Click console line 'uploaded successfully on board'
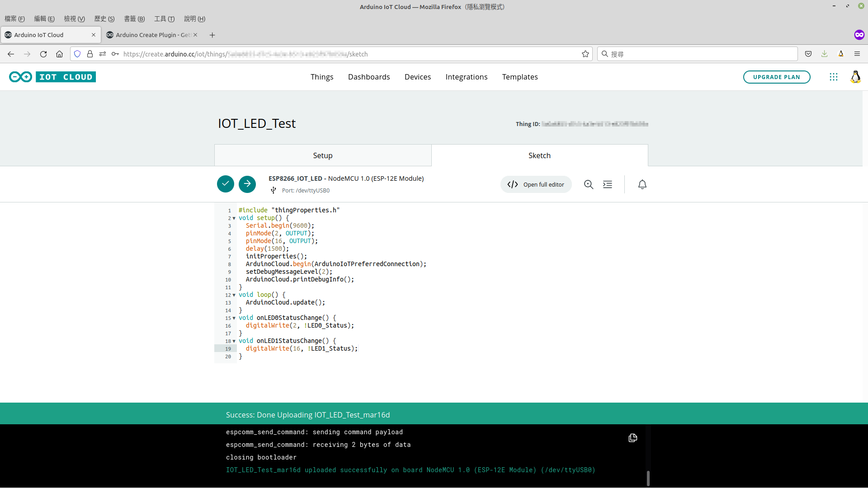868x488 pixels. pos(410,470)
